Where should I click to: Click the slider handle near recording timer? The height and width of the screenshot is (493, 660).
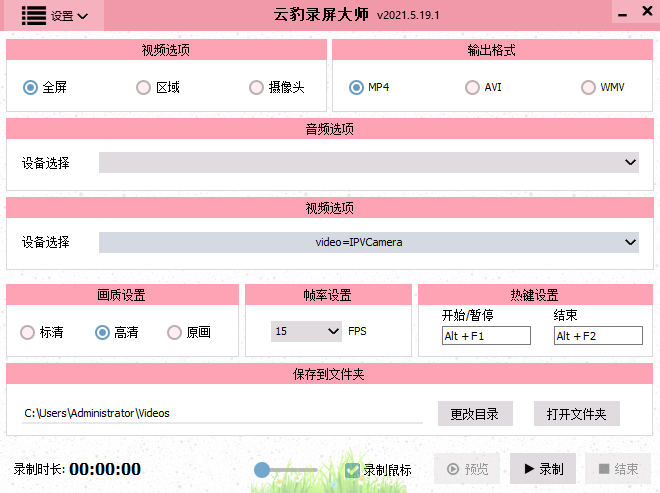[x=262, y=469]
